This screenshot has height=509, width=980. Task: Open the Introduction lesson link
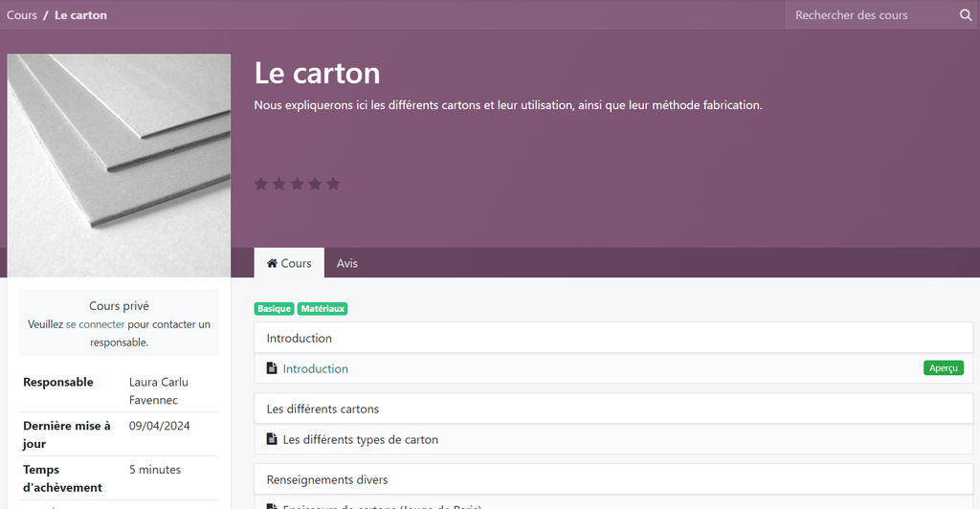(x=315, y=368)
